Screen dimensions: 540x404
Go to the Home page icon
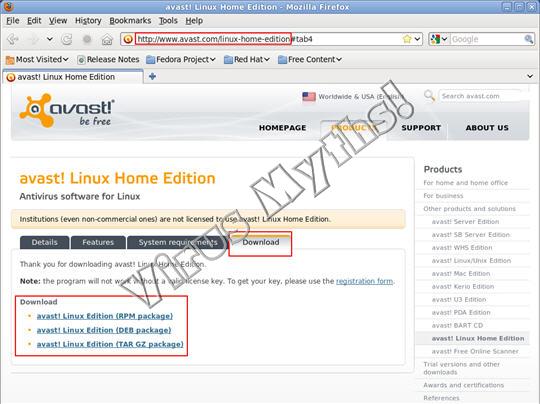pos(107,40)
